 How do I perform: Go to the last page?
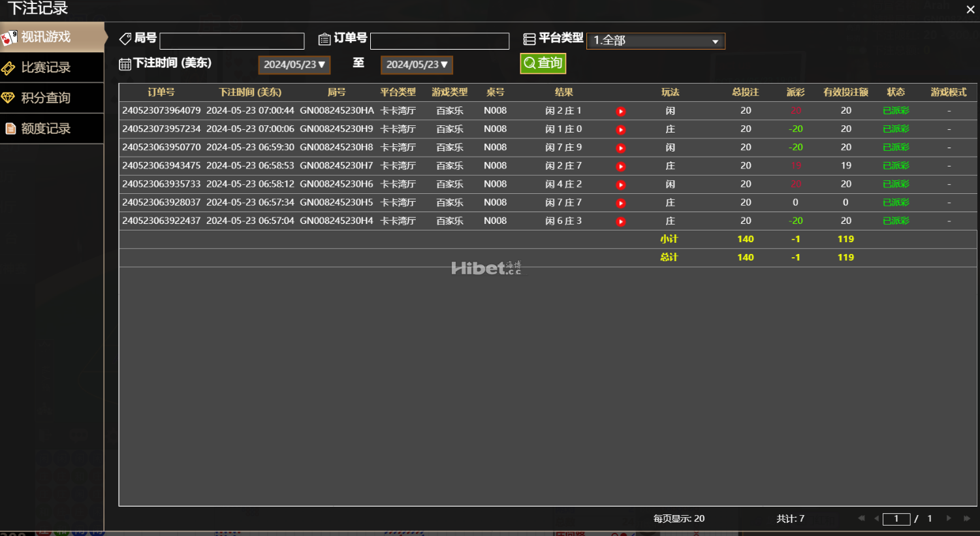[x=967, y=518]
